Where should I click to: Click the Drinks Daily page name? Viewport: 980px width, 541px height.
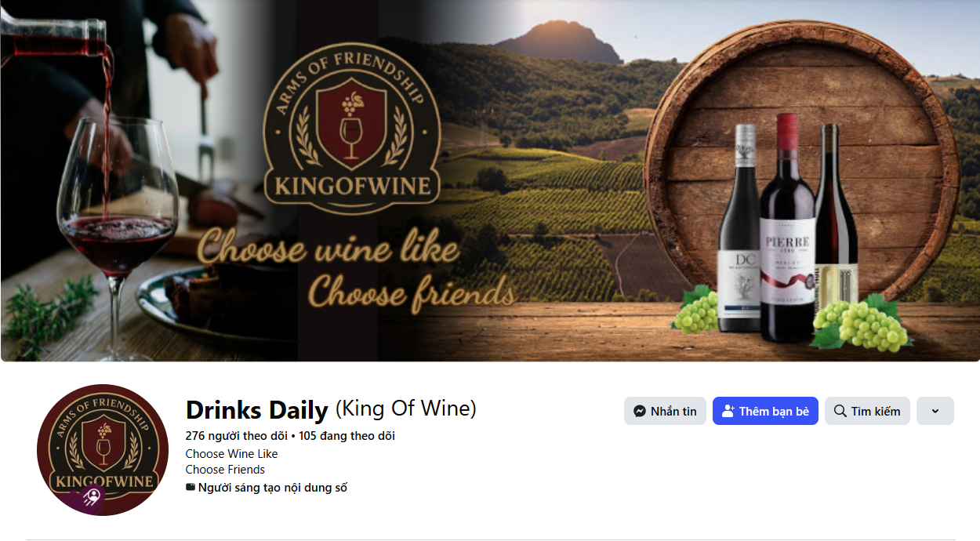256,409
